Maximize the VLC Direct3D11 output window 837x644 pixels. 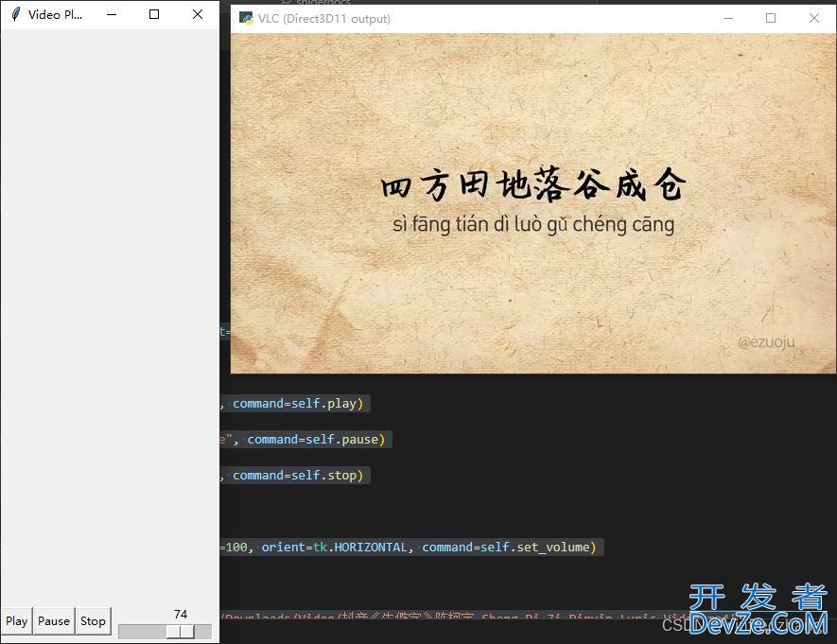point(771,18)
